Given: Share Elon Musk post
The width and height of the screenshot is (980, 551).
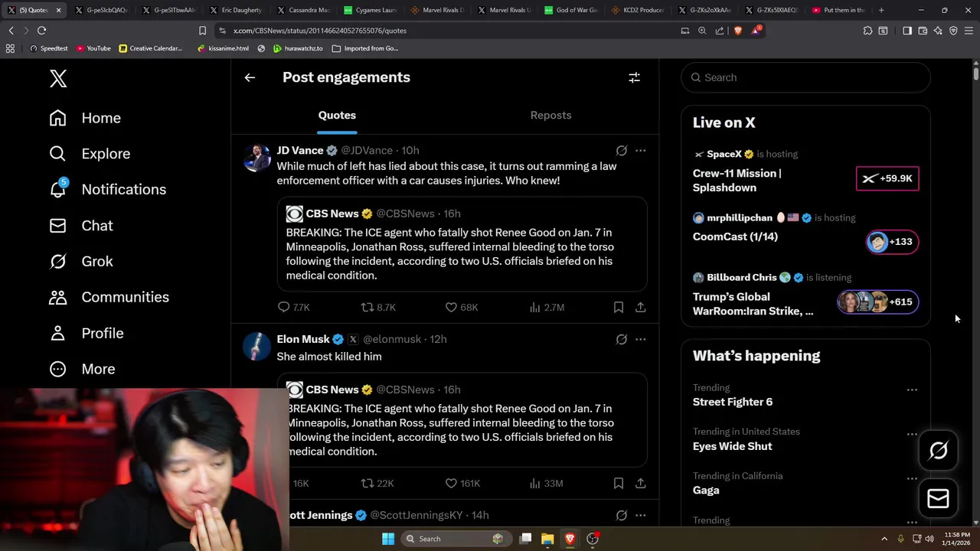Looking at the screenshot, I should (640, 483).
